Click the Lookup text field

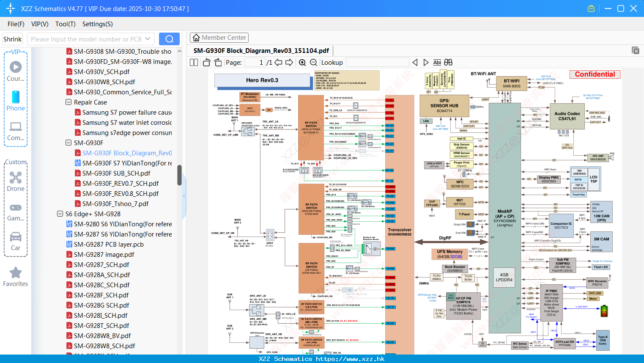click(x=377, y=62)
